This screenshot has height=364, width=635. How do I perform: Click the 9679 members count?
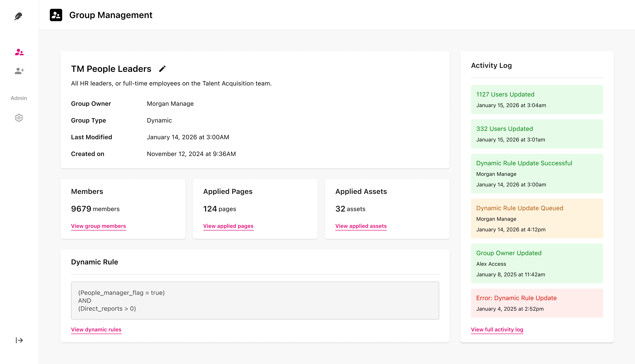tap(95, 209)
